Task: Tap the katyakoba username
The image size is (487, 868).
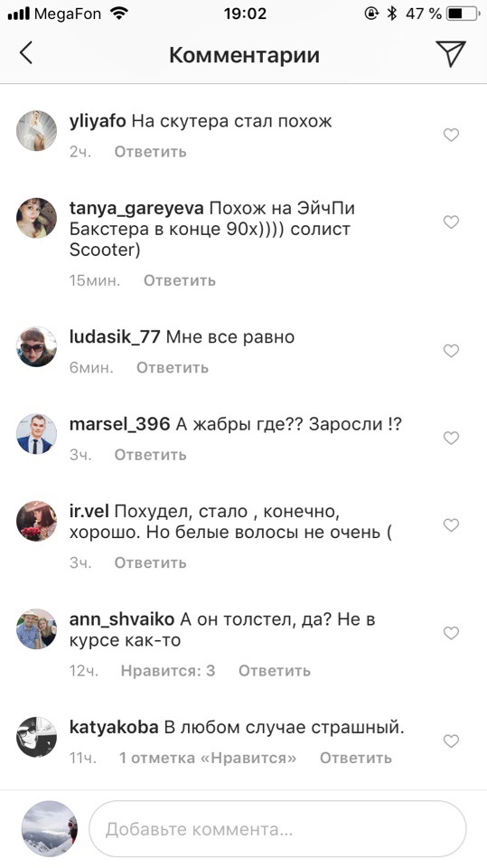Action: (114, 727)
